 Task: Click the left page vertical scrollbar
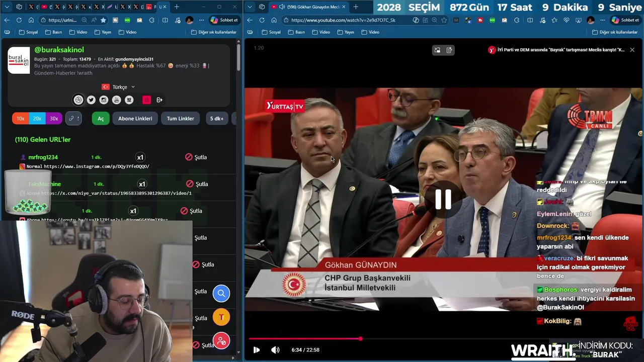click(x=238, y=58)
